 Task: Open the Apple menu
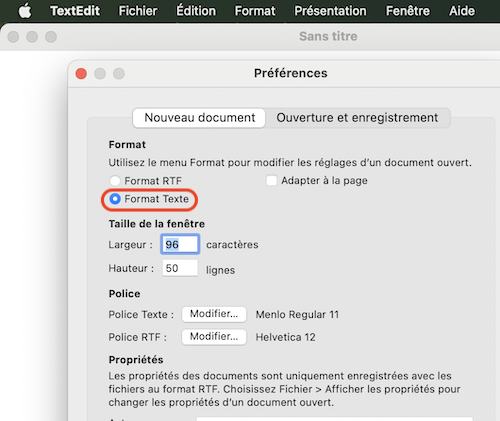25,11
